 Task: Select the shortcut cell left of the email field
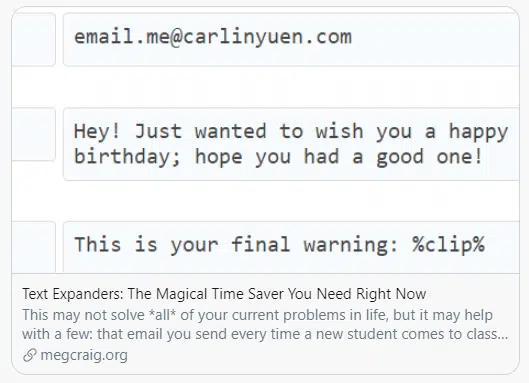33,39
